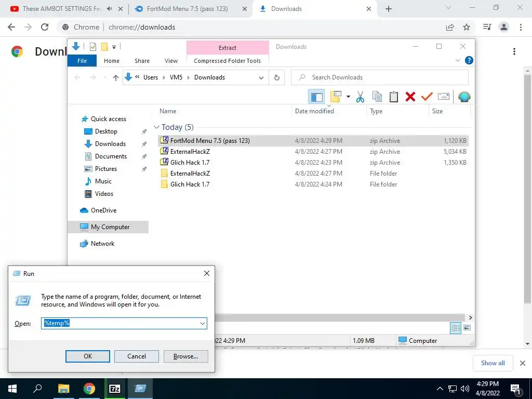Open recent locations dropdown in Explorer

(105, 78)
